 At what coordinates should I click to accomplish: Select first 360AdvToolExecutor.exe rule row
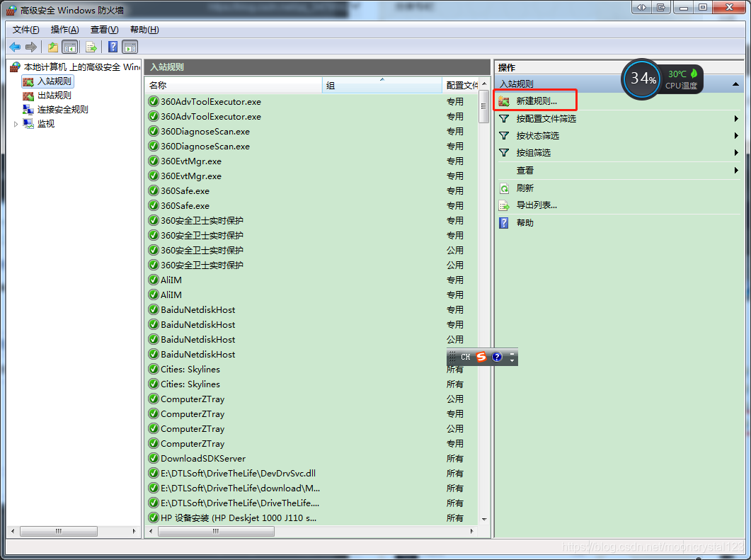pyautogui.click(x=311, y=101)
